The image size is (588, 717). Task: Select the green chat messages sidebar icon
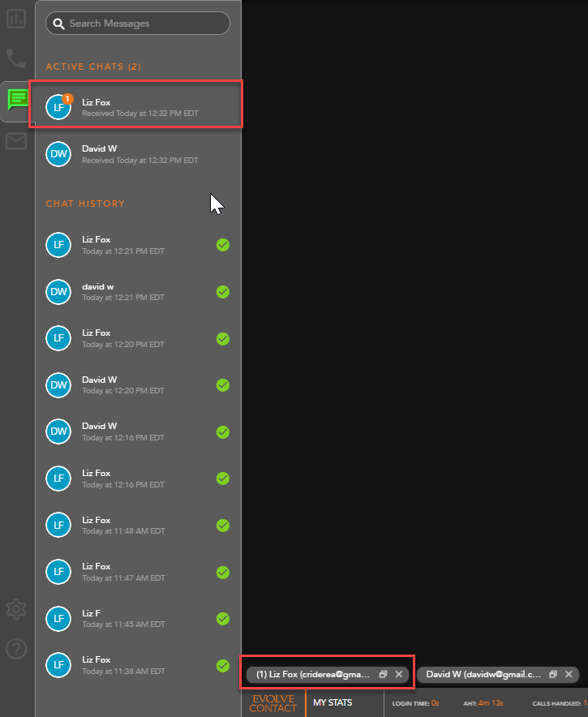(x=18, y=100)
